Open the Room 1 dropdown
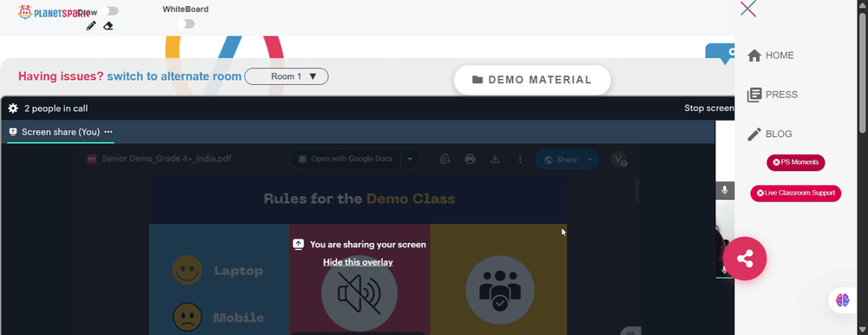 pyautogui.click(x=286, y=76)
